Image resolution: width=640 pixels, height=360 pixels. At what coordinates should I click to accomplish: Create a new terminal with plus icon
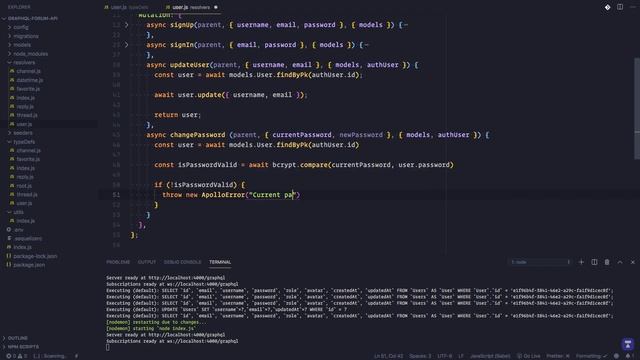point(581,262)
